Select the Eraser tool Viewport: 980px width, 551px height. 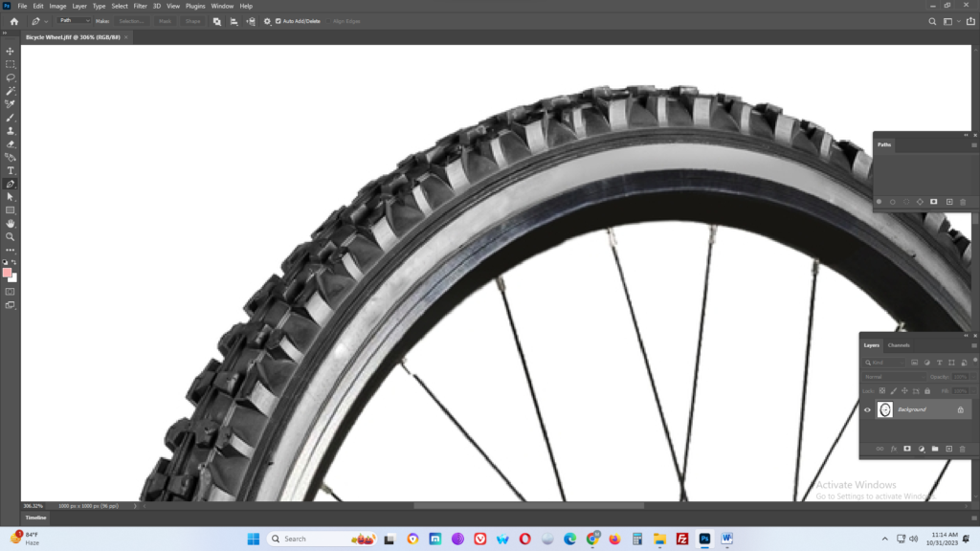coord(10,144)
